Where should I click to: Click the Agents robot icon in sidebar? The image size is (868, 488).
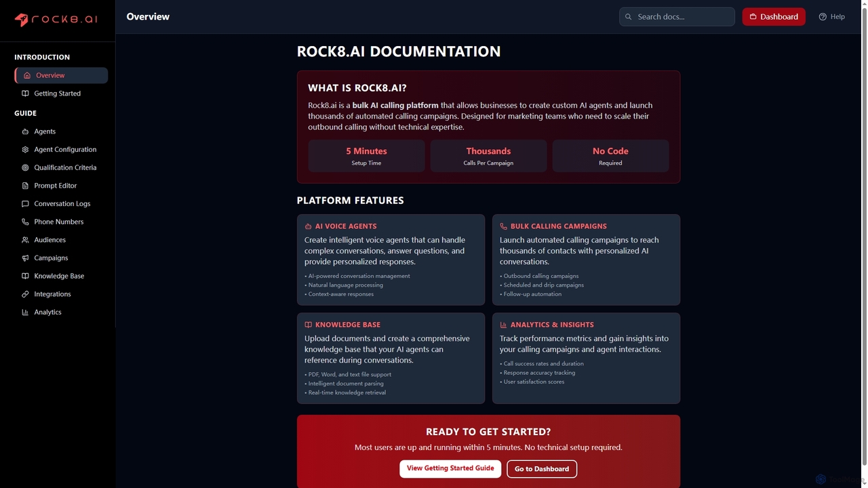(25, 131)
